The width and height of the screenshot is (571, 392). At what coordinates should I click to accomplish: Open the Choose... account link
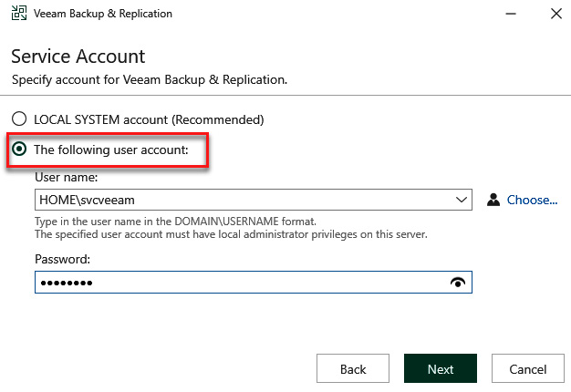(x=532, y=200)
